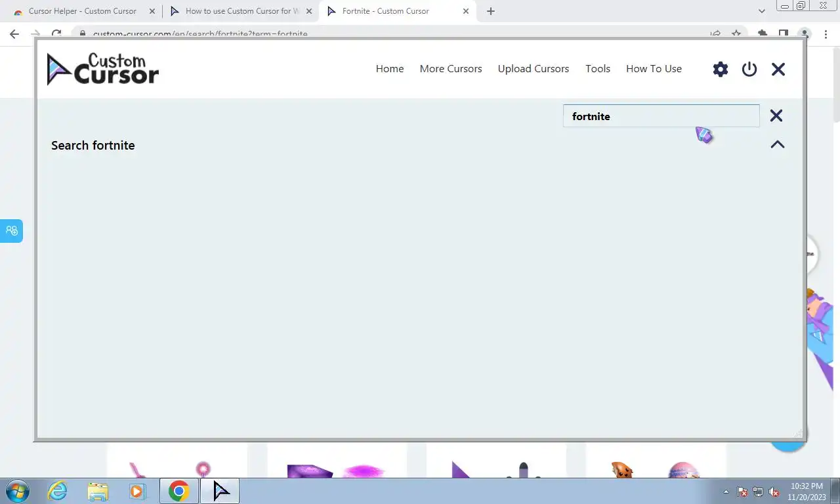Open a new browser tab

(x=491, y=11)
